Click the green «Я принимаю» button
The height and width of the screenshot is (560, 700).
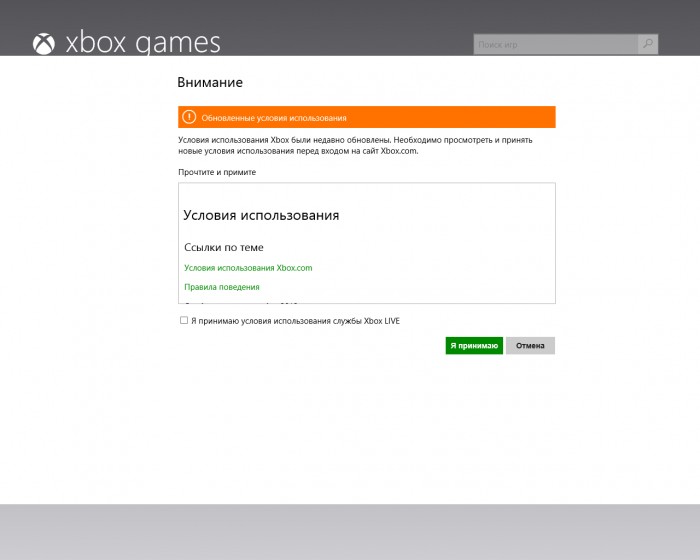click(x=474, y=346)
